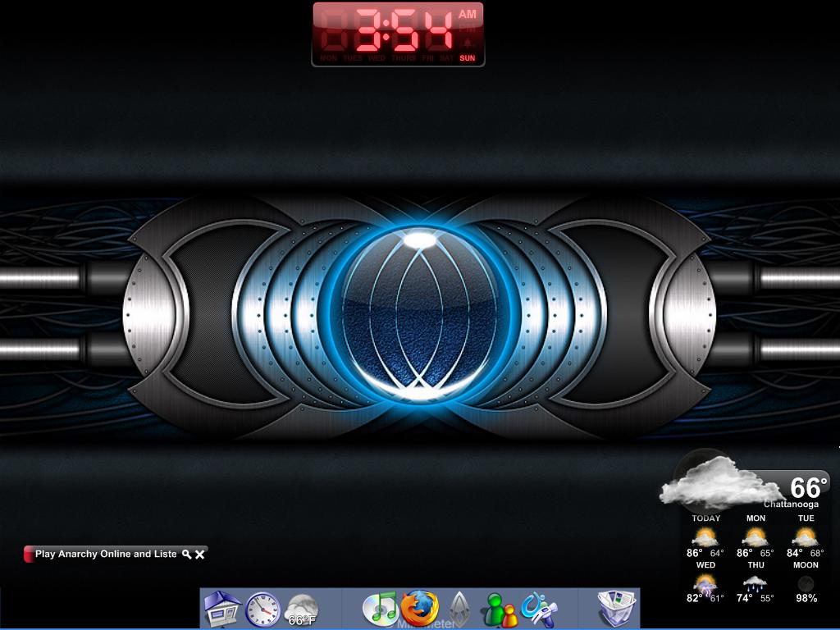Open the Recycle Bin on the dock
Viewport: 840px width, 630px height.
pos(616,609)
